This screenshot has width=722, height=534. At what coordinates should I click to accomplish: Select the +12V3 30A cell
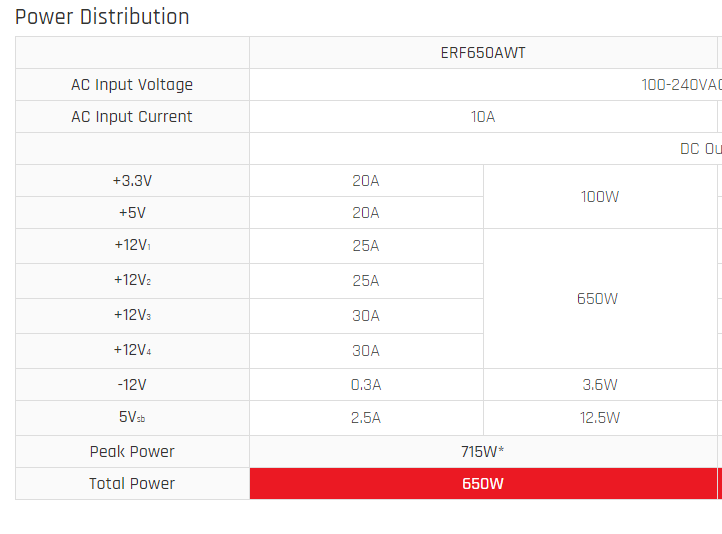pyautogui.click(x=366, y=316)
